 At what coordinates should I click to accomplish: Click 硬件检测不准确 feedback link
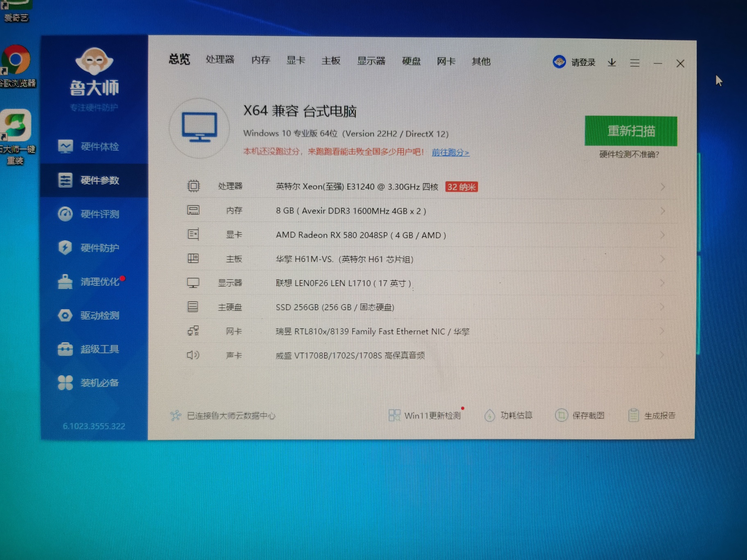coord(629,154)
